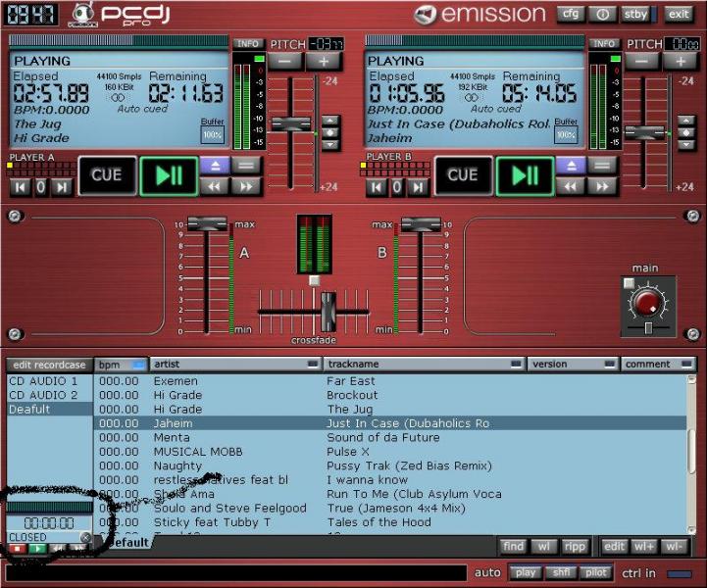Toggle the stby standby button
Screen dimensions: 707x588
click(637, 15)
